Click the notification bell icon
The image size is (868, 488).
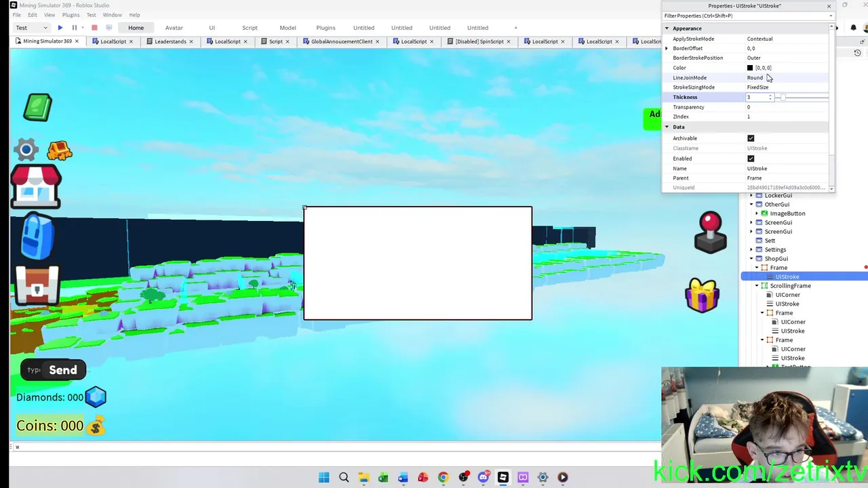point(853,28)
